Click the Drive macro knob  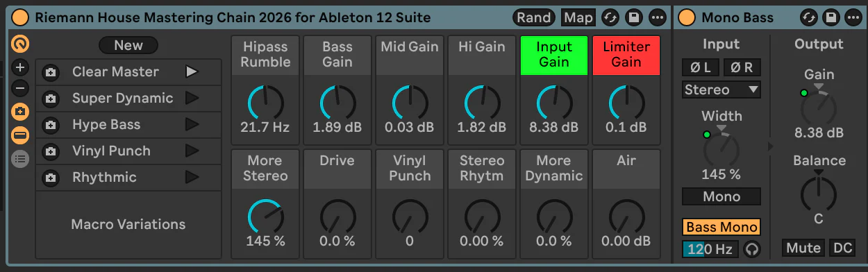337,216
